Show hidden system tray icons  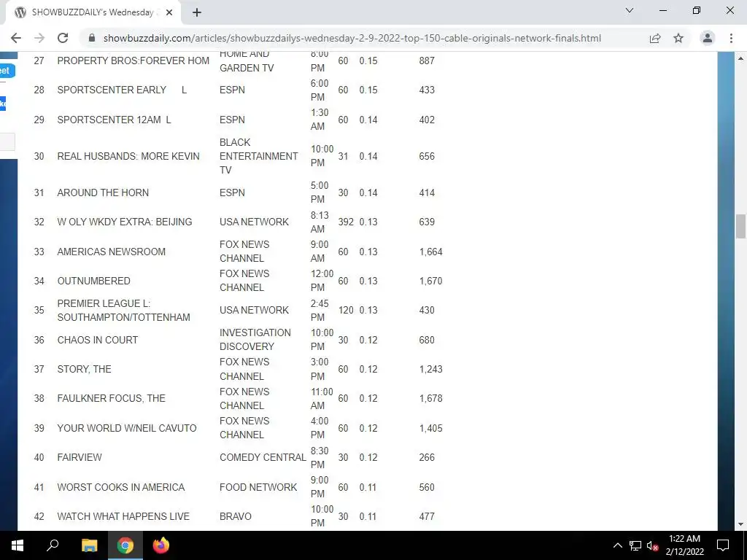[x=617, y=545]
